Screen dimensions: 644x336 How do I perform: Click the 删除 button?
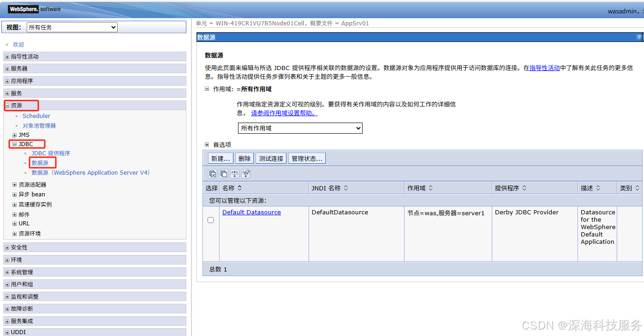244,159
